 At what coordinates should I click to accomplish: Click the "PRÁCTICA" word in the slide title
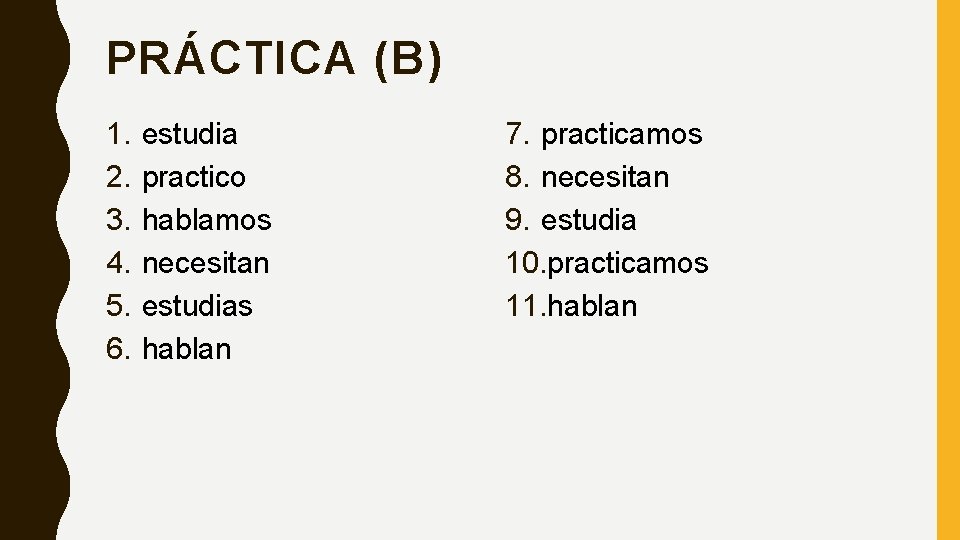click(x=230, y=60)
